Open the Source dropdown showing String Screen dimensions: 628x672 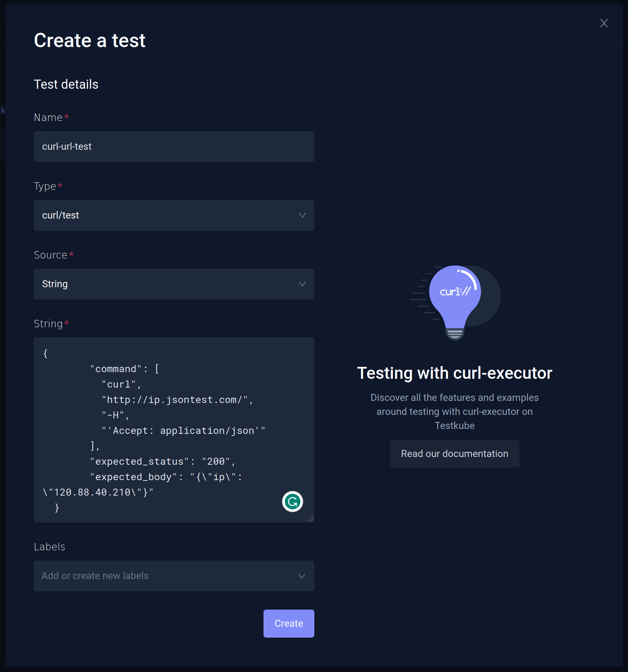(x=174, y=284)
